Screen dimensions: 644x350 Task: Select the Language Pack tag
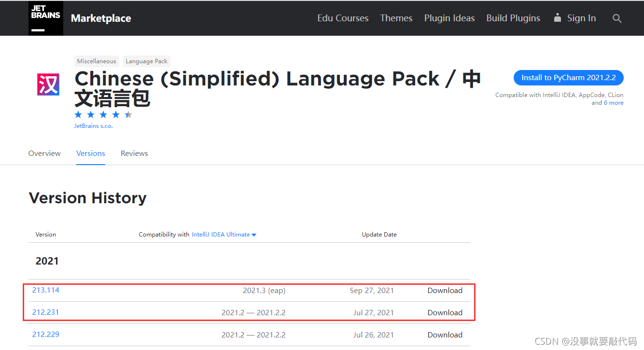click(147, 61)
